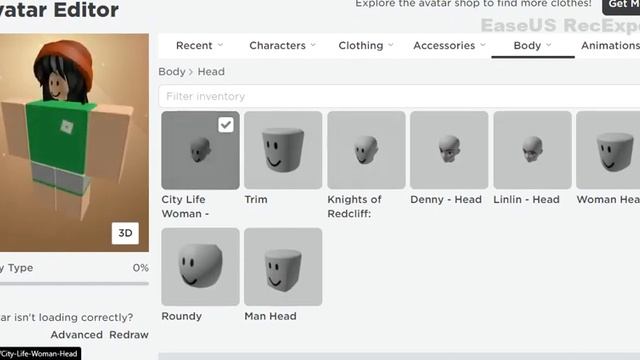640x360 pixels.
Task: Pick the Denny - Head item
Action: click(x=449, y=150)
